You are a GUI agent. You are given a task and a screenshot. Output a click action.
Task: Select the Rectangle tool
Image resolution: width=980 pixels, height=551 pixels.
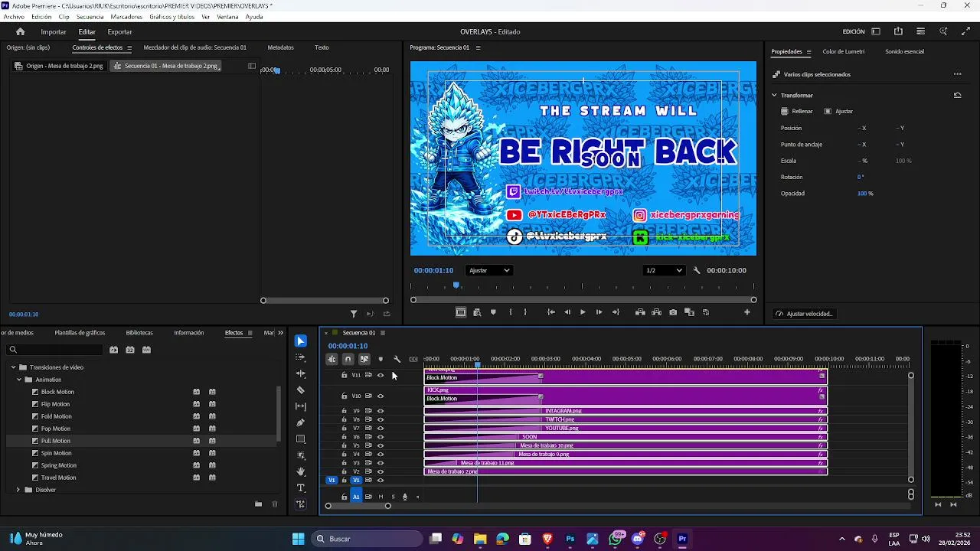coord(301,439)
